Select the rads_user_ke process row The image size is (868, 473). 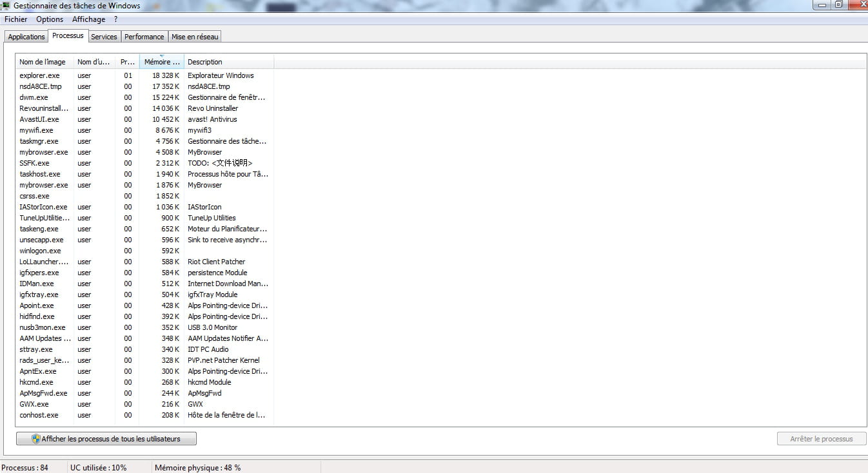pos(145,360)
